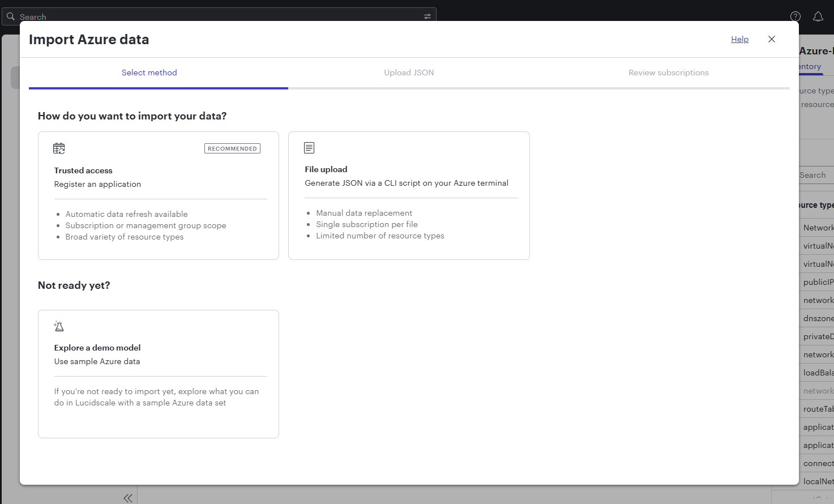Select the Select method tab

pyautogui.click(x=149, y=72)
